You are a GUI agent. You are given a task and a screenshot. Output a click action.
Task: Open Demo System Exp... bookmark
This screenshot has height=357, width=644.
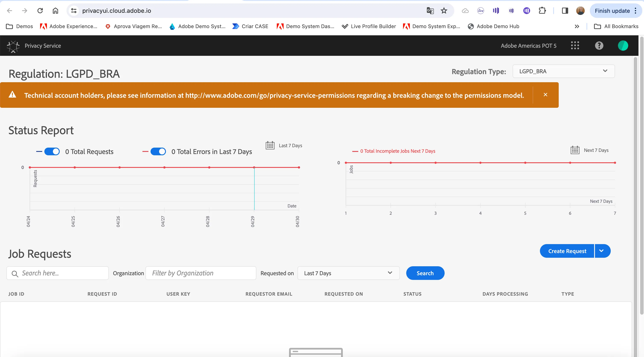431,26
